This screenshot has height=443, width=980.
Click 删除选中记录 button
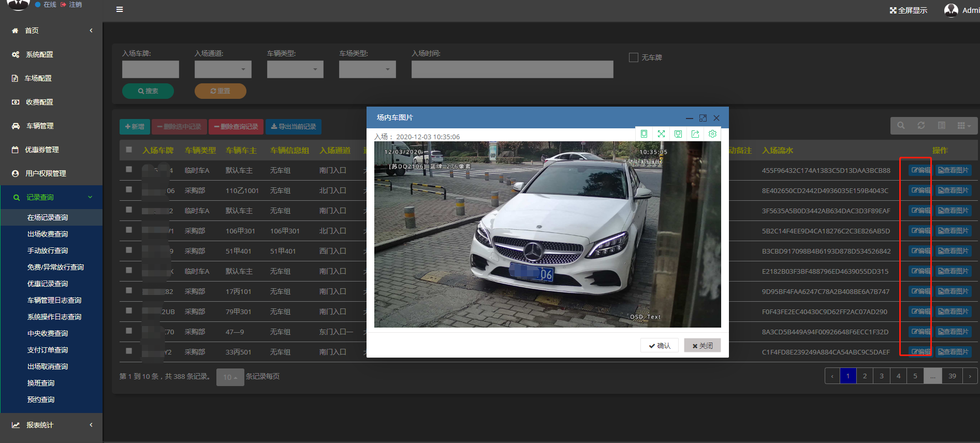click(x=179, y=127)
